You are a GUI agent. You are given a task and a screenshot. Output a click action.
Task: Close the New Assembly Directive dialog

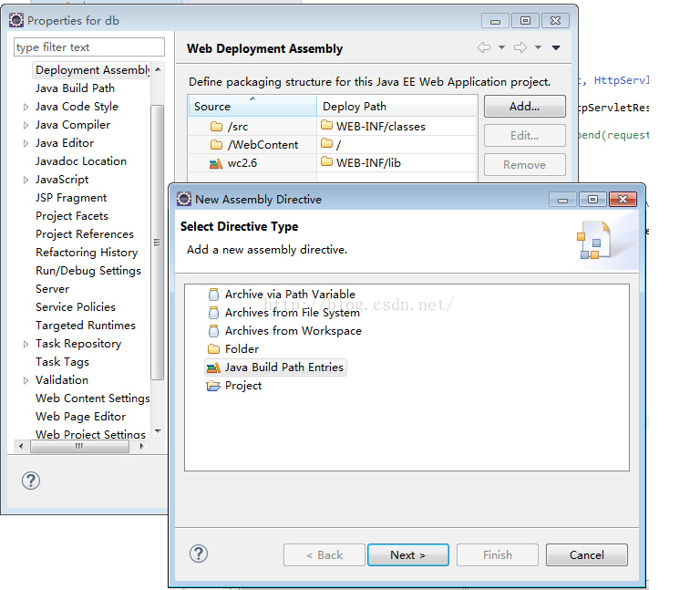click(623, 199)
